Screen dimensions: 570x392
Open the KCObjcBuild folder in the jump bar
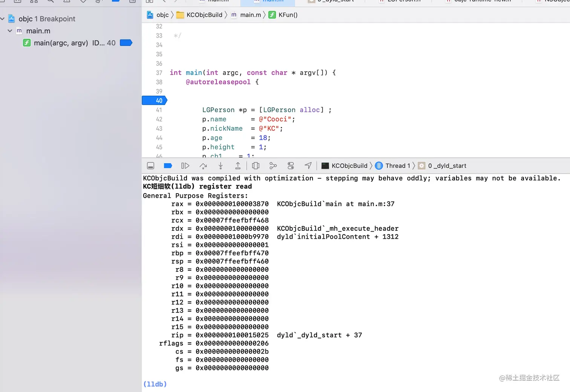click(199, 15)
